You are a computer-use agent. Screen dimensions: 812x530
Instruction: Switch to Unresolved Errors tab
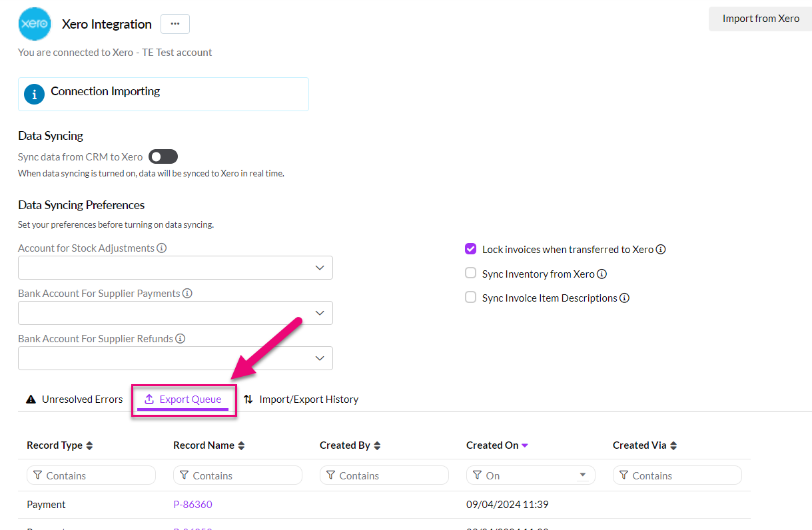pyautogui.click(x=75, y=399)
